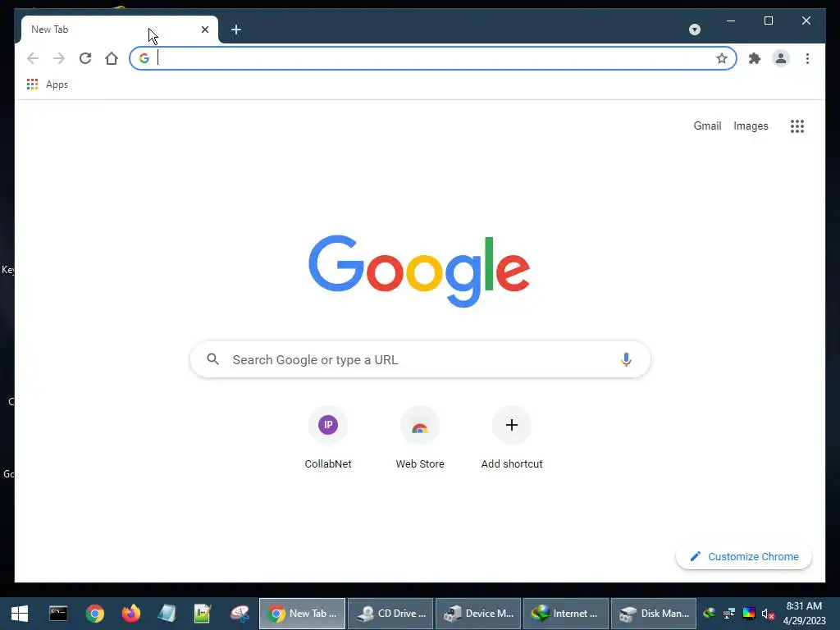840x630 pixels.
Task: Open the Windows Start menu
Action: pyautogui.click(x=20, y=614)
